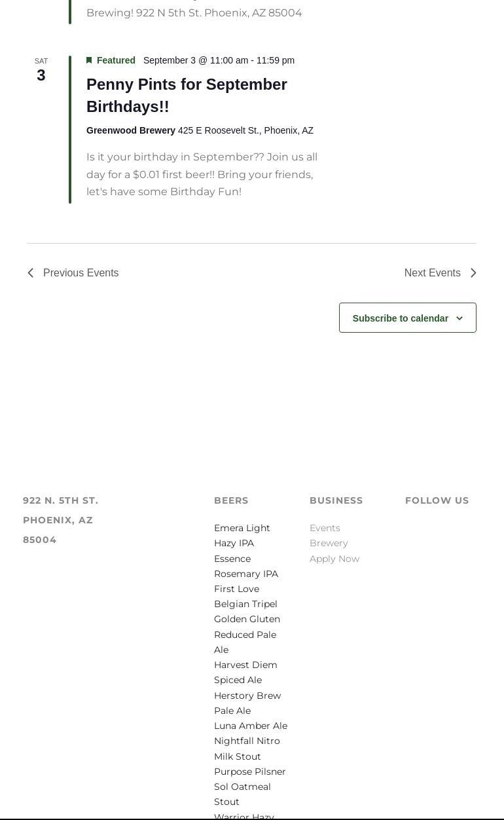Image resolution: width=504 pixels, height=820 pixels.
Task: Click the Luna Amber Ale link
Action: coord(251,726)
